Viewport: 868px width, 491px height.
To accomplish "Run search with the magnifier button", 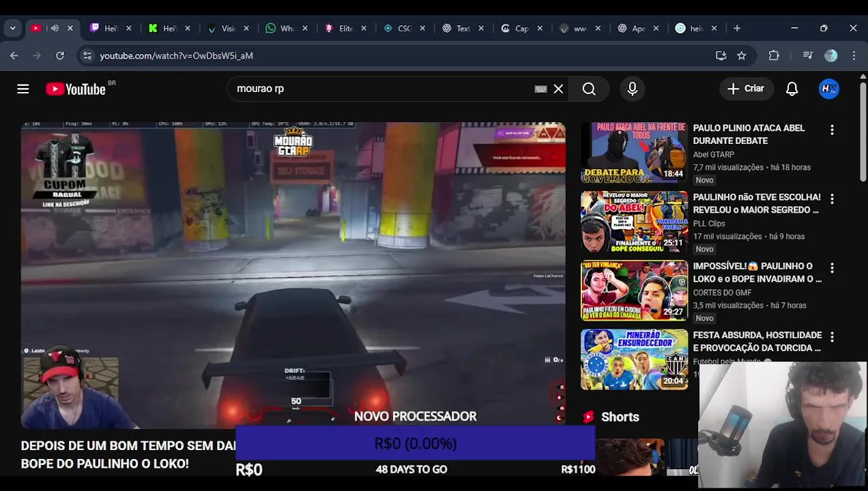I will (589, 89).
